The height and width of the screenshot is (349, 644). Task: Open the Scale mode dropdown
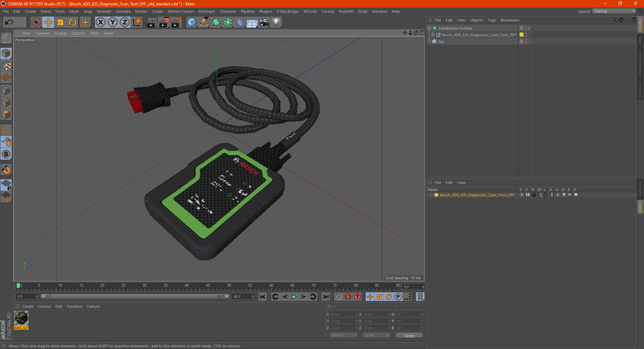376,335
